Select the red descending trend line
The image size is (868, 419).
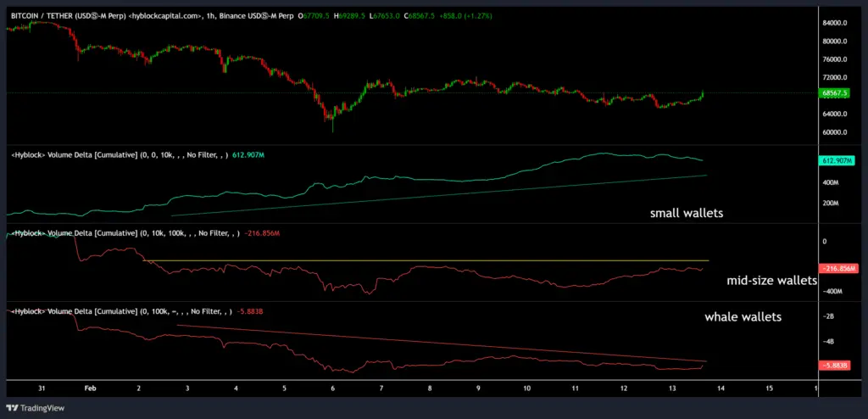pyautogui.click(x=441, y=342)
